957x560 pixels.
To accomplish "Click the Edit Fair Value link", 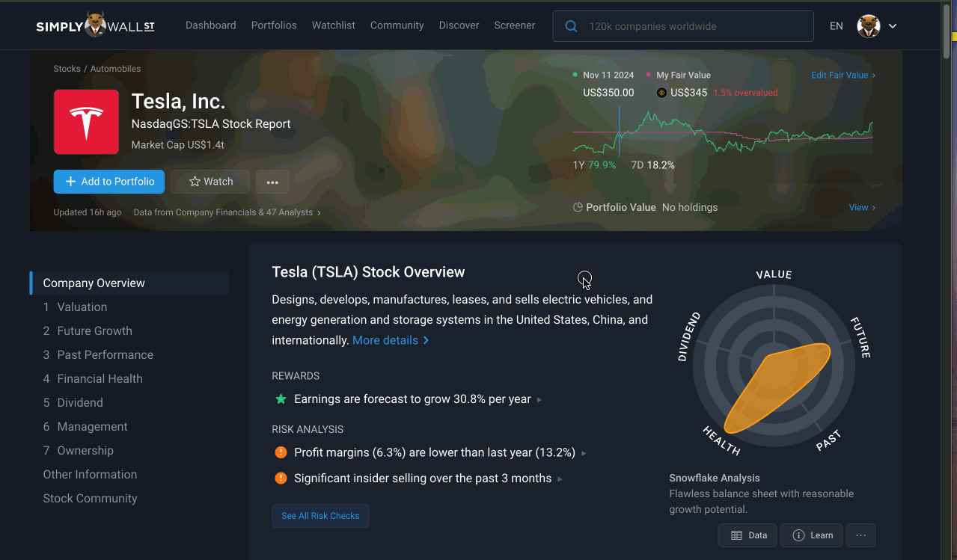I will point(843,75).
